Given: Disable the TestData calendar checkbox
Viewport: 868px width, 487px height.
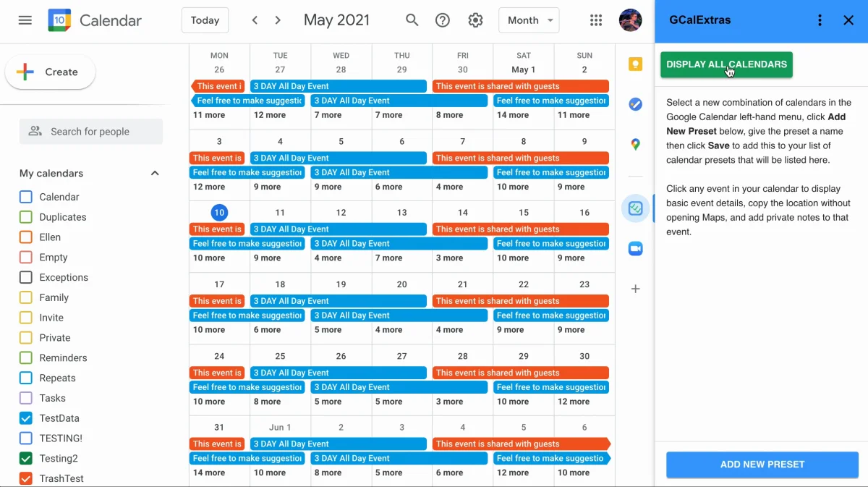Looking at the screenshot, I should click(26, 418).
